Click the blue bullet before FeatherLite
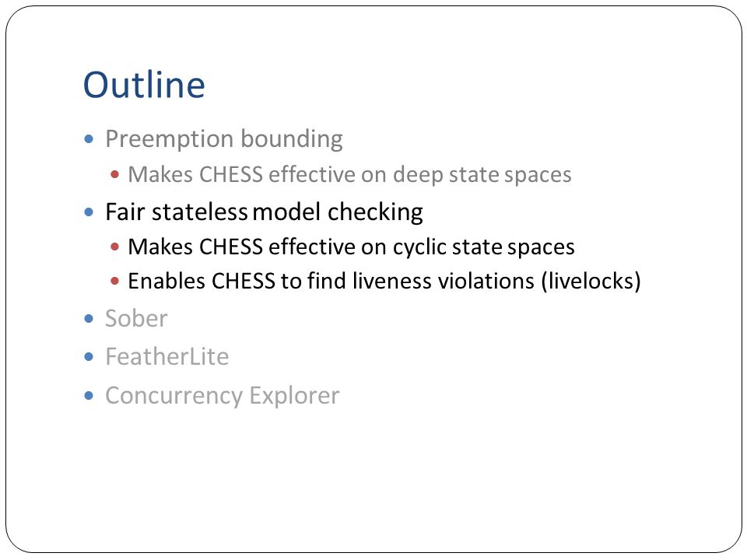This screenshot has width=747, height=560. click(x=89, y=356)
